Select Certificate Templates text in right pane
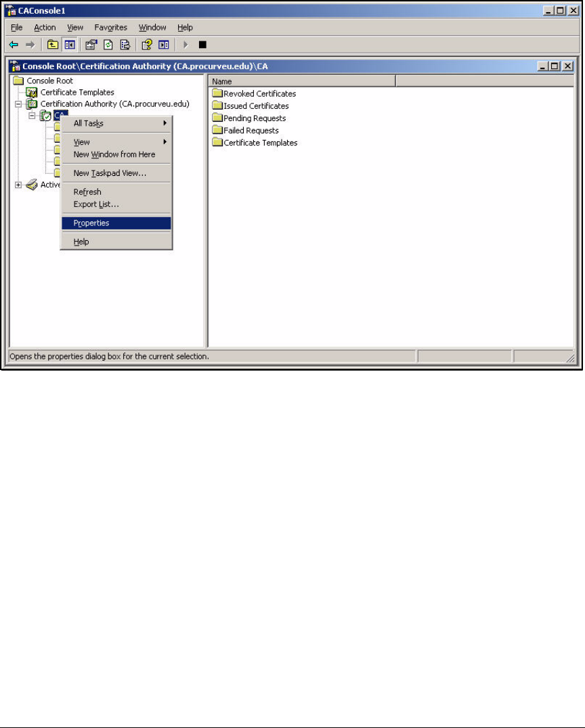 tap(260, 143)
